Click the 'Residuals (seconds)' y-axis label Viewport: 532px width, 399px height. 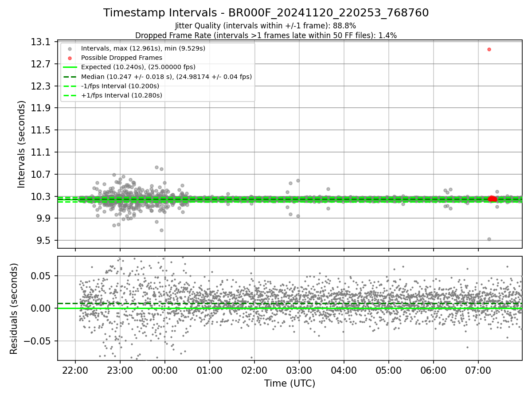click(x=14, y=309)
